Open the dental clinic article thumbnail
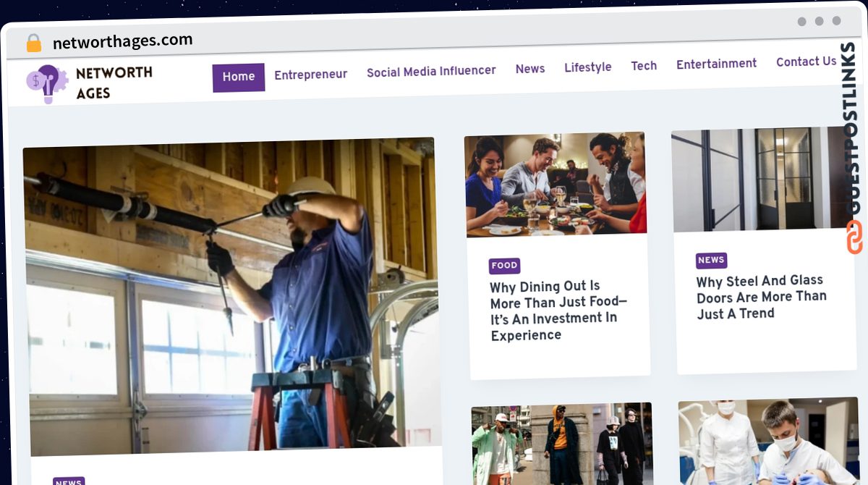The image size is (868, 485). tap(768, 441)
